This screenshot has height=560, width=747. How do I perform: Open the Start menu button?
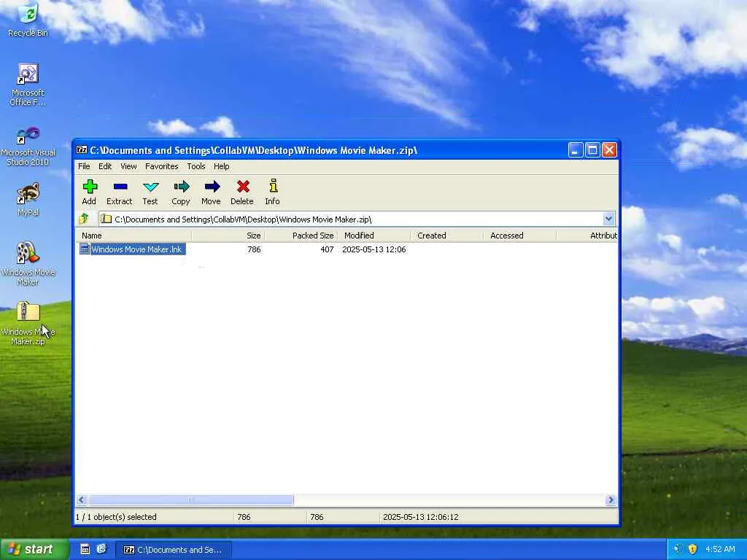34,550
